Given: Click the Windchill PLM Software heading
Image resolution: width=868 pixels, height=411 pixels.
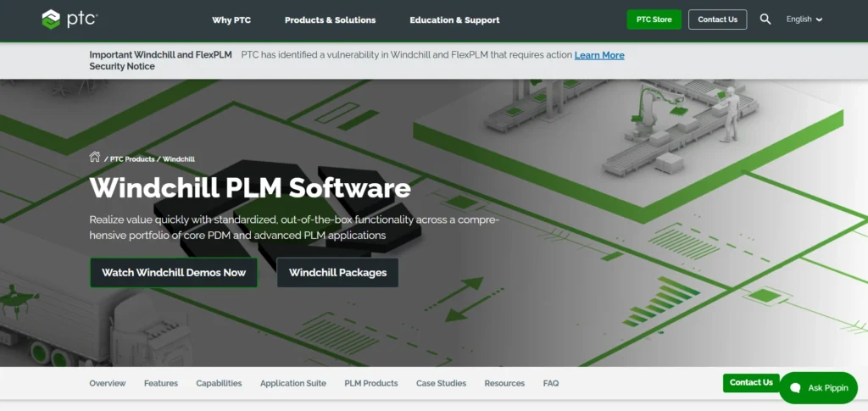Looking at the screenshot, I should (250, 188).
